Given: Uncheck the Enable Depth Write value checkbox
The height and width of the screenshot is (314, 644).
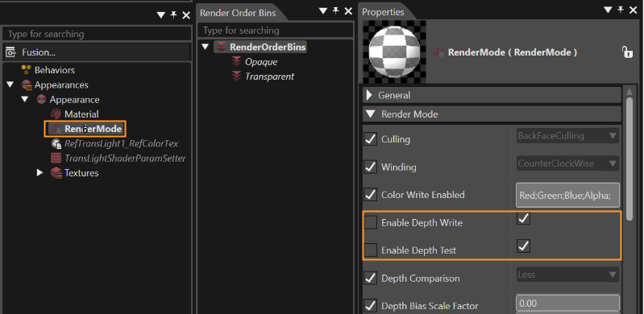Looking at the screenshot, I should (x=523, y=218).
